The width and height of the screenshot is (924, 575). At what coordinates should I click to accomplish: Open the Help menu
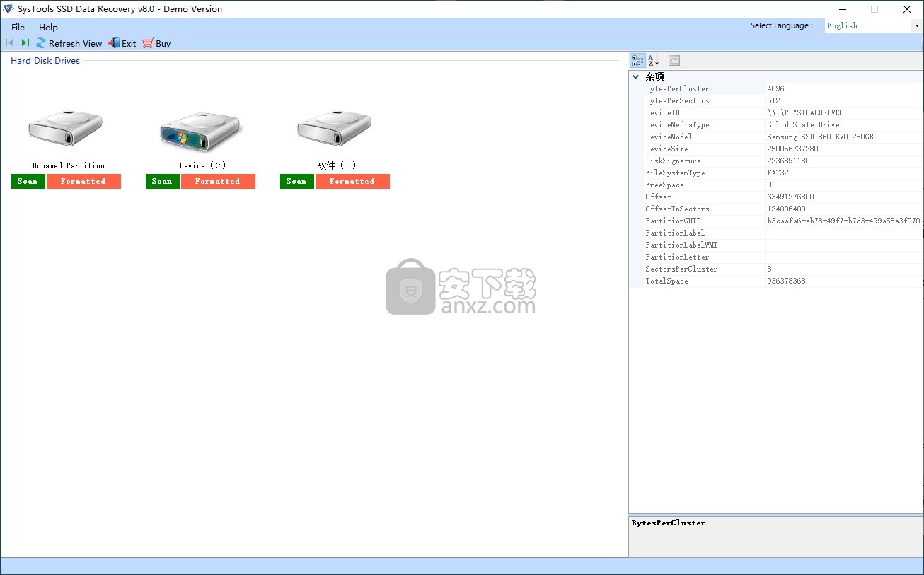tap(48, 27)
